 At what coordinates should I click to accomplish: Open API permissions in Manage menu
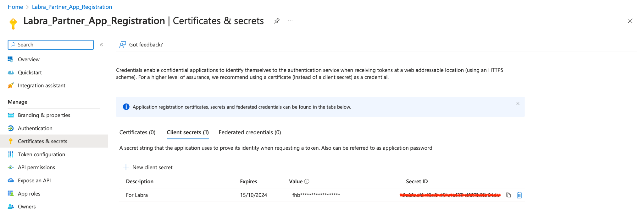[31, 167]
